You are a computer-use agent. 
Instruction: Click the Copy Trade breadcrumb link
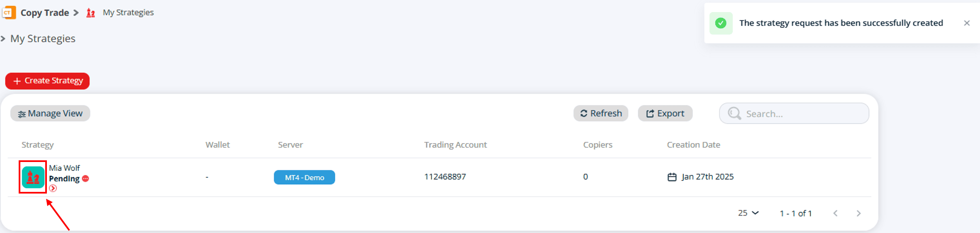pyautogui.click(x=45, y=12)
